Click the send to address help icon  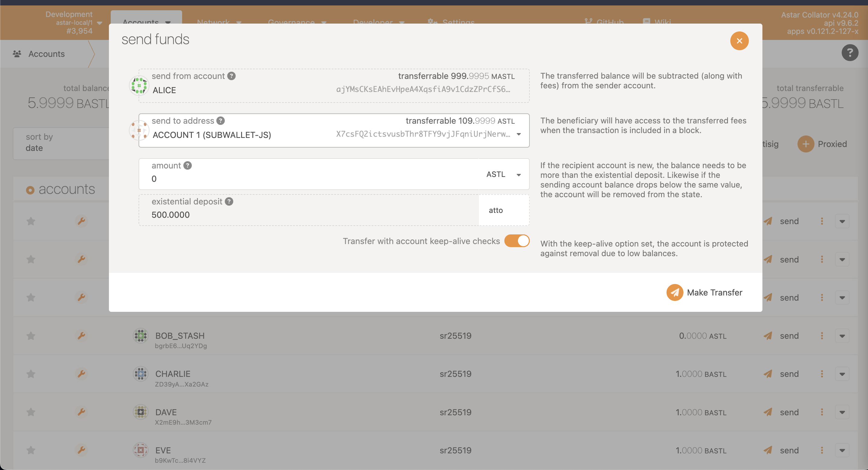(x=221, y=121)
